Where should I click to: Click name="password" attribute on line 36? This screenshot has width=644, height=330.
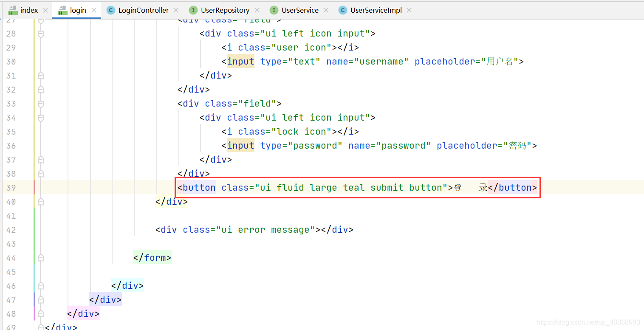coord(390,146)
